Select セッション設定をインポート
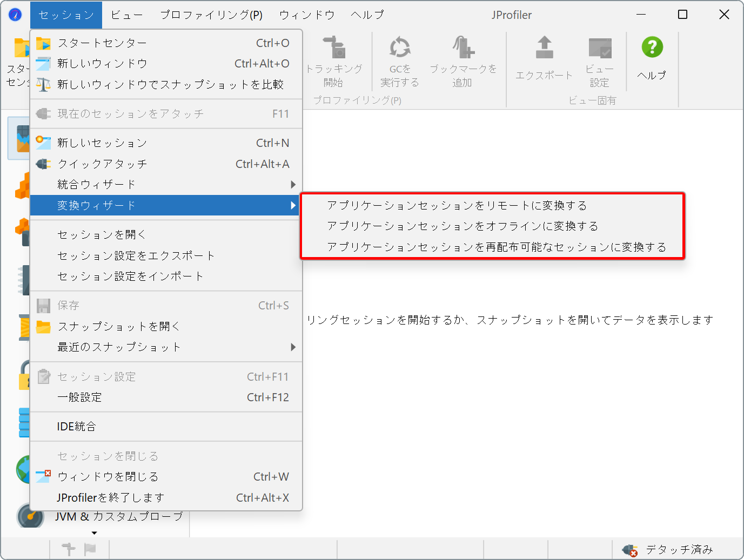 pyautogui.click(x=166, y=276)
